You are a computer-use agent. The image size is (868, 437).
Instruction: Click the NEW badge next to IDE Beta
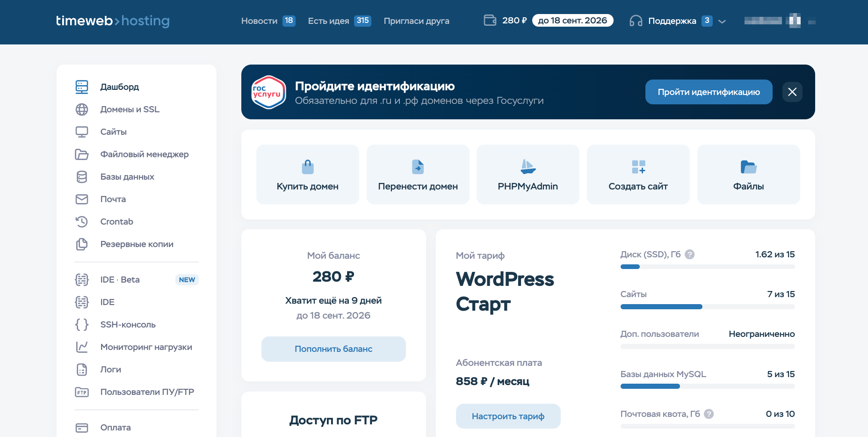[187, 279]
